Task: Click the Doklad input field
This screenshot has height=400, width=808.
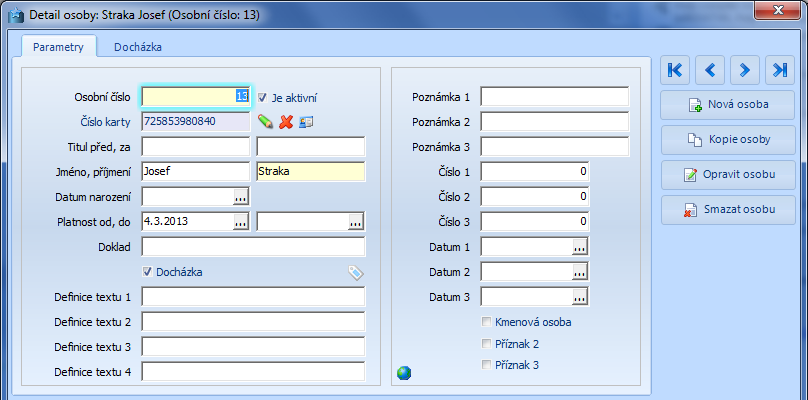Action: 254,247
